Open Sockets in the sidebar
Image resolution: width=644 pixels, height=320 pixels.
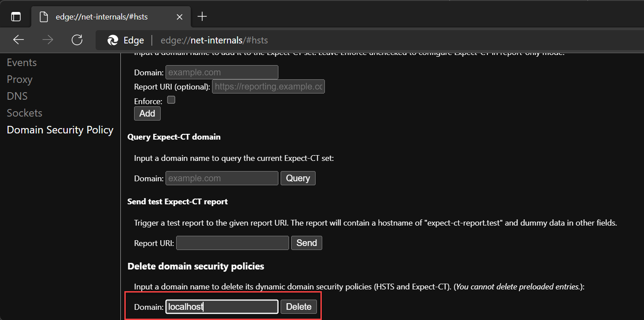[x=24, y=113]
